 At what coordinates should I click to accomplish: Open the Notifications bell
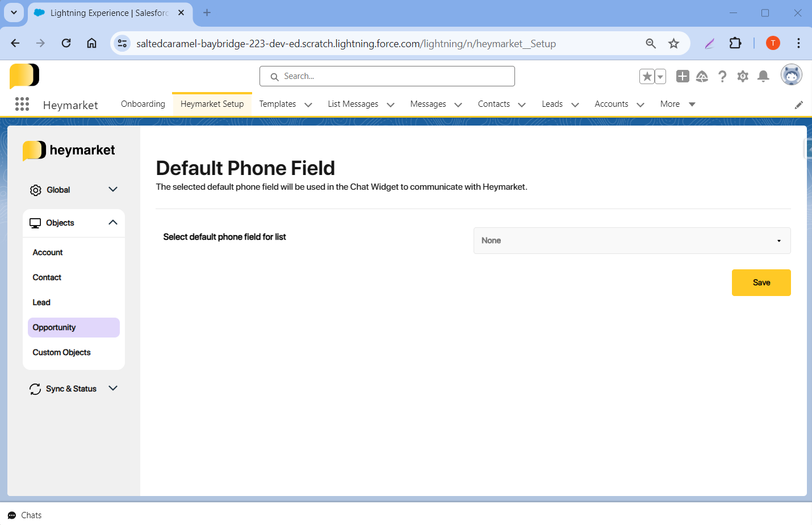764,76
